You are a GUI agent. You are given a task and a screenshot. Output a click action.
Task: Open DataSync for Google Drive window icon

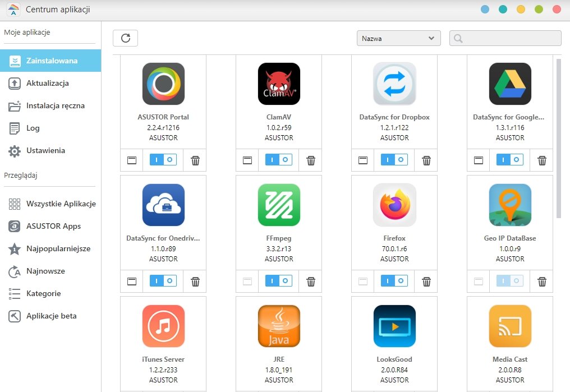click(479, 160)
